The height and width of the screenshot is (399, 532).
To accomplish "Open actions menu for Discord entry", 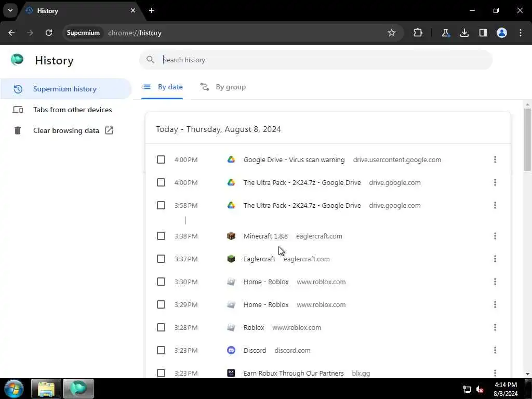I will click(495, 350).
